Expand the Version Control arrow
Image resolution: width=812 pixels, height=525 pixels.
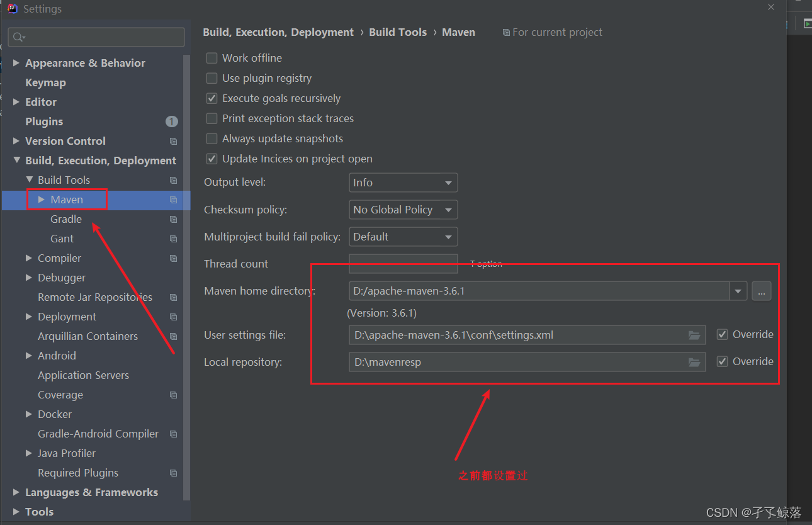(16, 141)
